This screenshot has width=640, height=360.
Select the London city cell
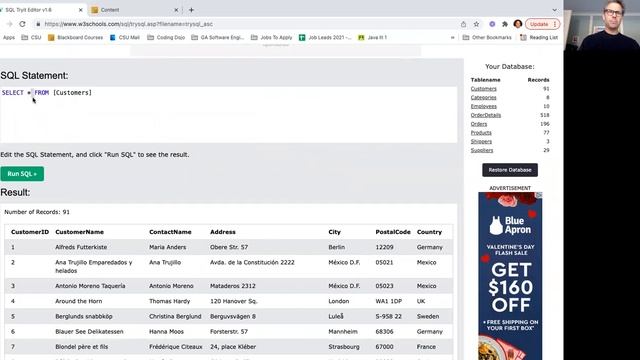point(339,301)
